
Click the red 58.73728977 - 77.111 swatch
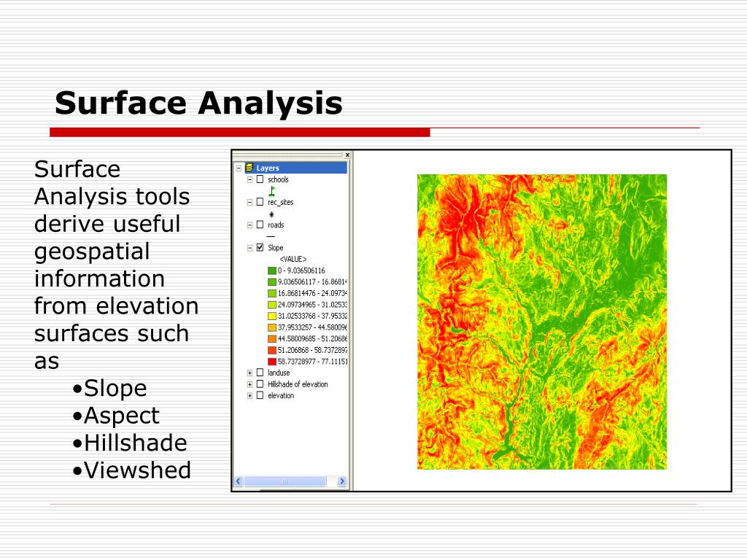[272, 362]
